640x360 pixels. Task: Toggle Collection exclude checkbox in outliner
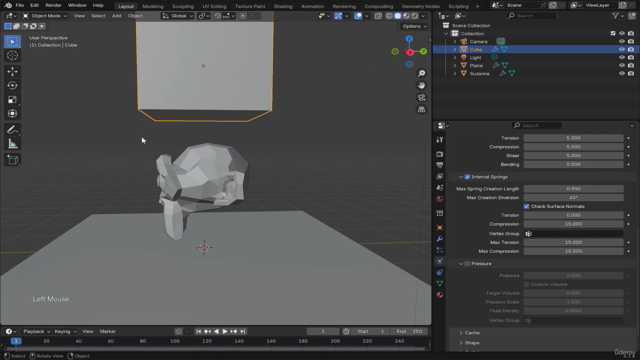pyautogui.click(x=613, y=33)
